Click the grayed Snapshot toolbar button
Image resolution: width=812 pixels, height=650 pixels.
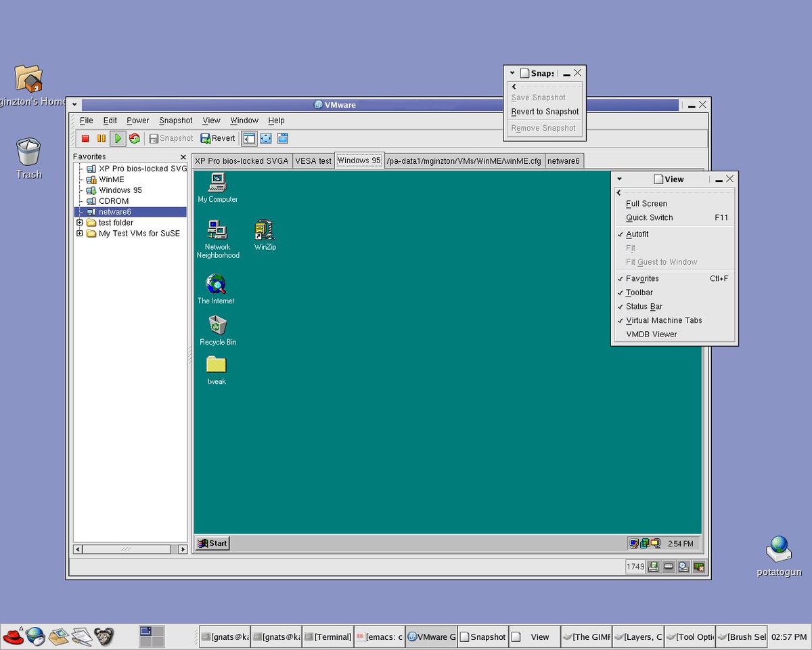coord(171,138)
